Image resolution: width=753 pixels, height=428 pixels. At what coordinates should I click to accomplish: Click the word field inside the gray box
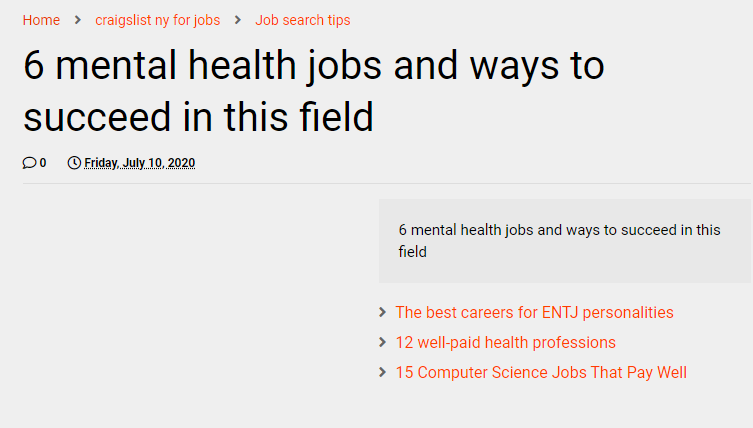(x=413, y=252)
